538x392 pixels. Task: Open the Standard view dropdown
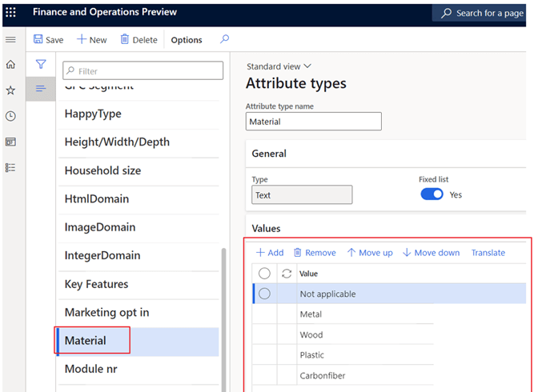point(279,66)
